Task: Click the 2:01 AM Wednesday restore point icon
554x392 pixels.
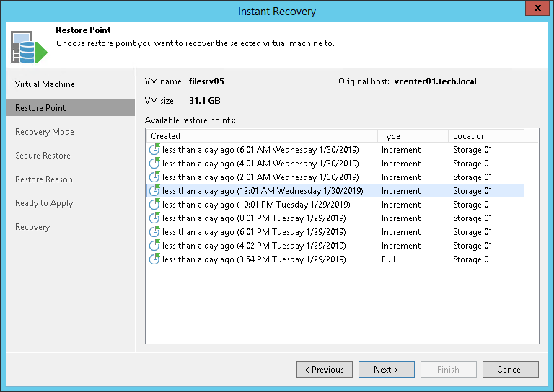Action: click(x=154, y=177)
